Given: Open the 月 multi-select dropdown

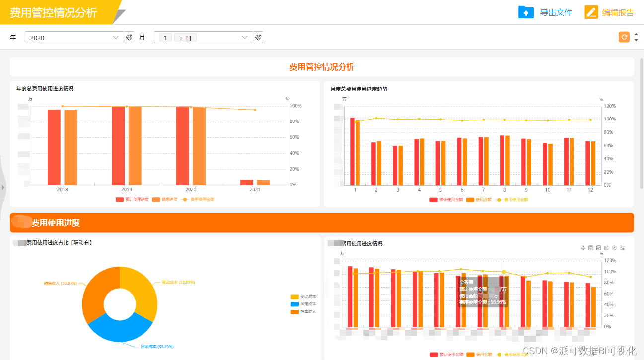Looking at the screenshot, I should coord(203,37).
